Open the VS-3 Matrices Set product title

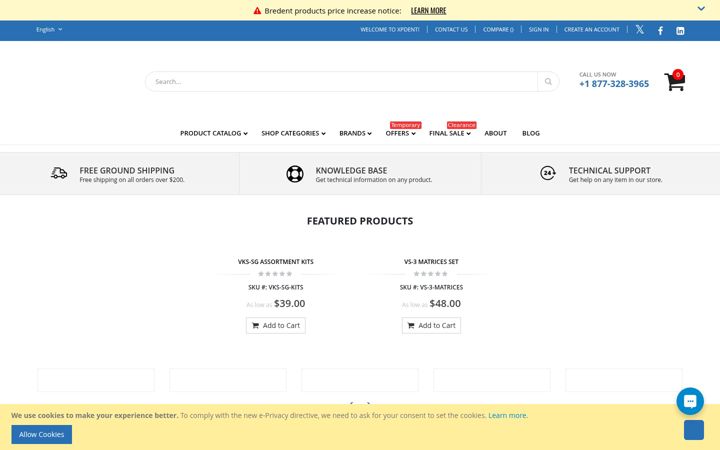(431, 262)
